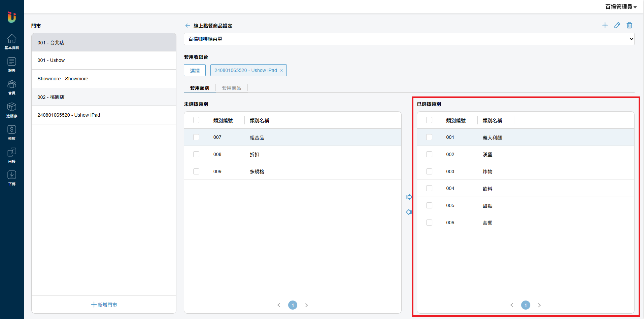Screen dimensions: 644x319
Task: Open the 報表 reports sidebar icon
Action: [x=12, y=65]
